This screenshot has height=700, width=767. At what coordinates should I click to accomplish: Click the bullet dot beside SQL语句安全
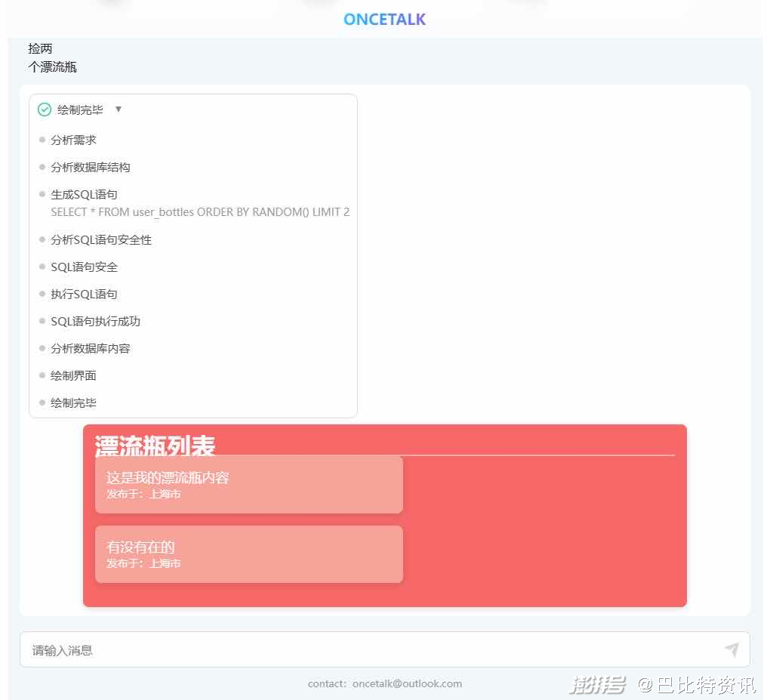[x=42, y=267]
